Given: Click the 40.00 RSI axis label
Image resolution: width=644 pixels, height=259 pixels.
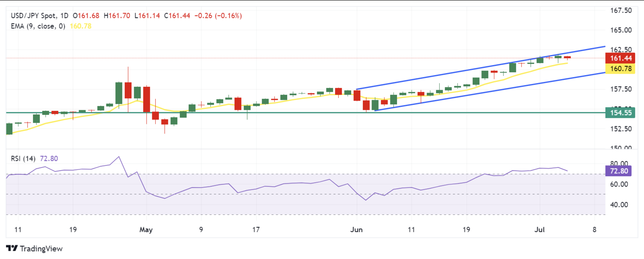Looking at the screenshot, I should click(x=619, y=205).
